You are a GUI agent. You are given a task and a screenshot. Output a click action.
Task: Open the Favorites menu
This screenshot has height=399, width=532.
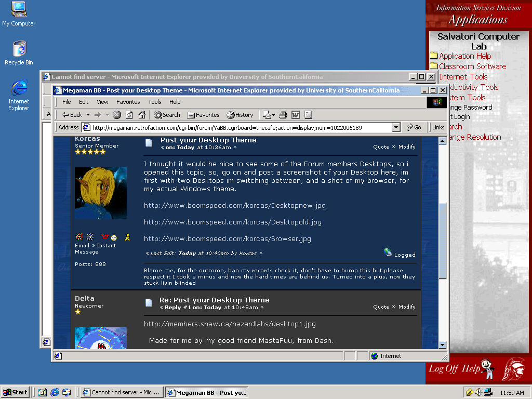coord(128,102)
